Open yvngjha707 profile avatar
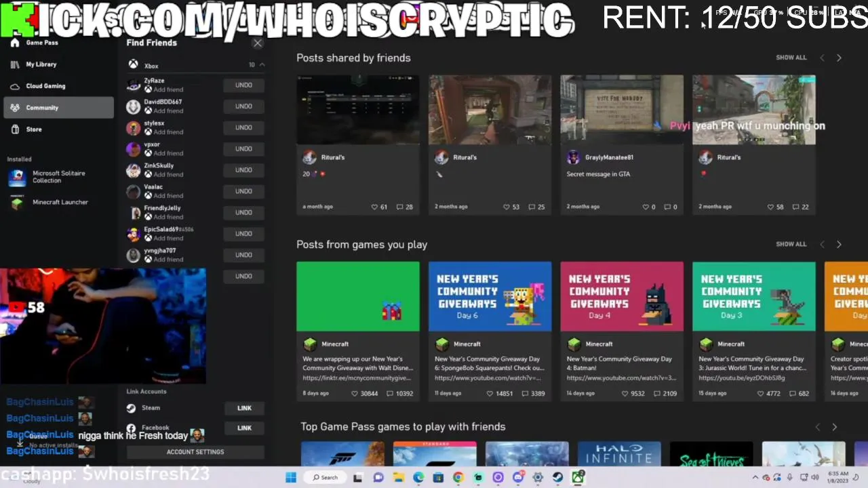This screenshot has height=488, width=868. (134, 255)
